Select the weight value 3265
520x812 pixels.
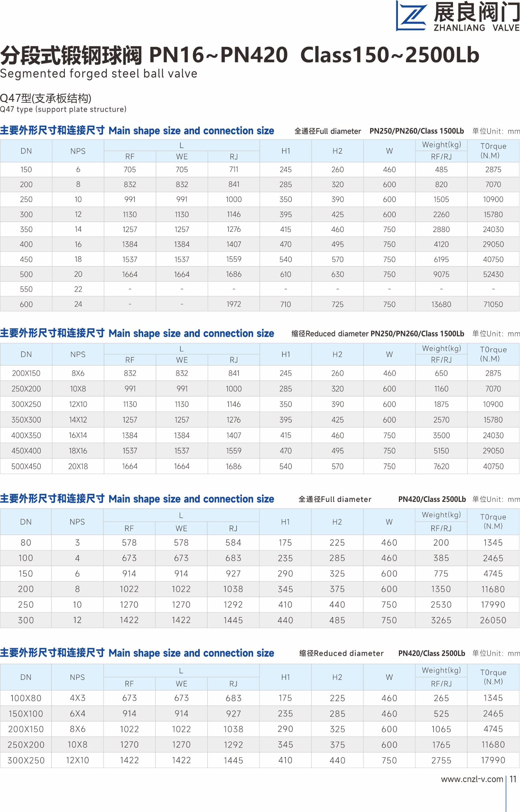point(441,620)
